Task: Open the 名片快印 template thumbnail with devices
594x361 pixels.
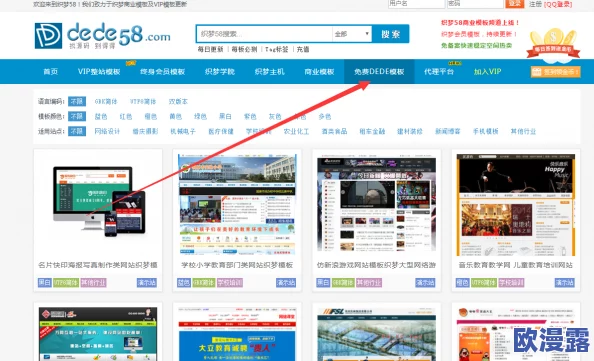Action: 98,204
